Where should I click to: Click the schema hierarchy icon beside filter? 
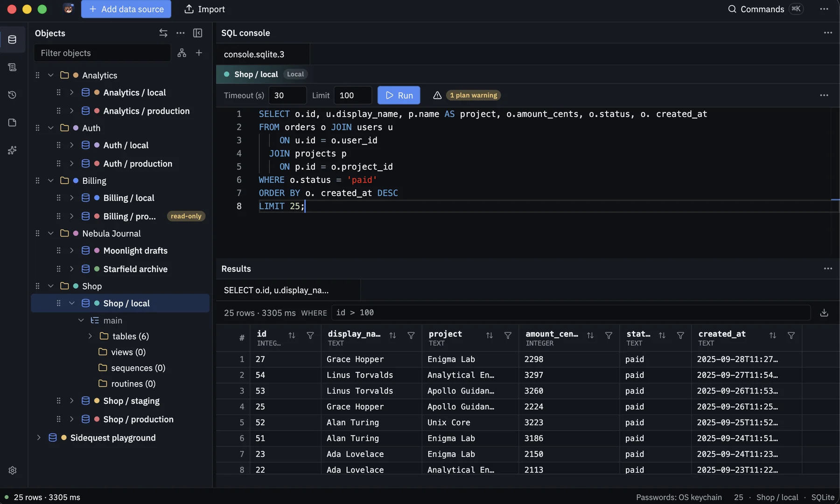coord(182,53)
